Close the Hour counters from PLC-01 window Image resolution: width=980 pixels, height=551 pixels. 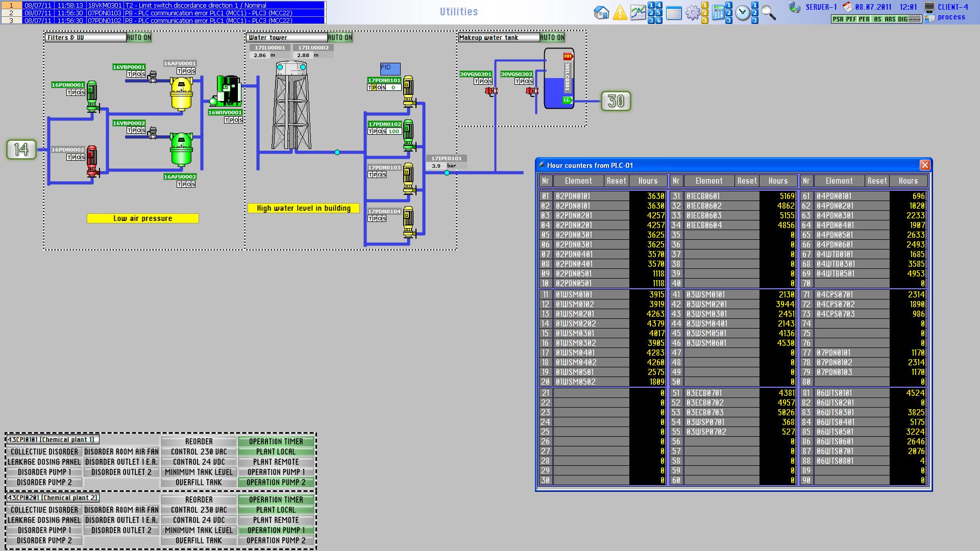tap(924, 165)
